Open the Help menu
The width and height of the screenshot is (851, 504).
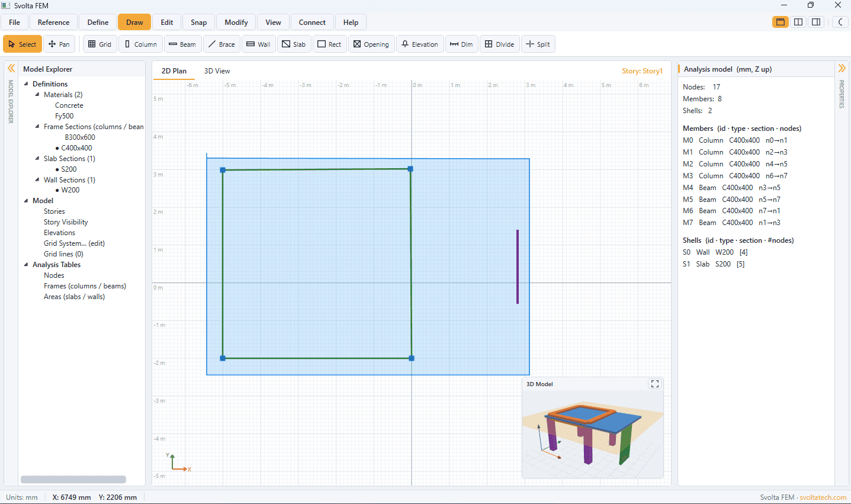click(x=351, y=23)
